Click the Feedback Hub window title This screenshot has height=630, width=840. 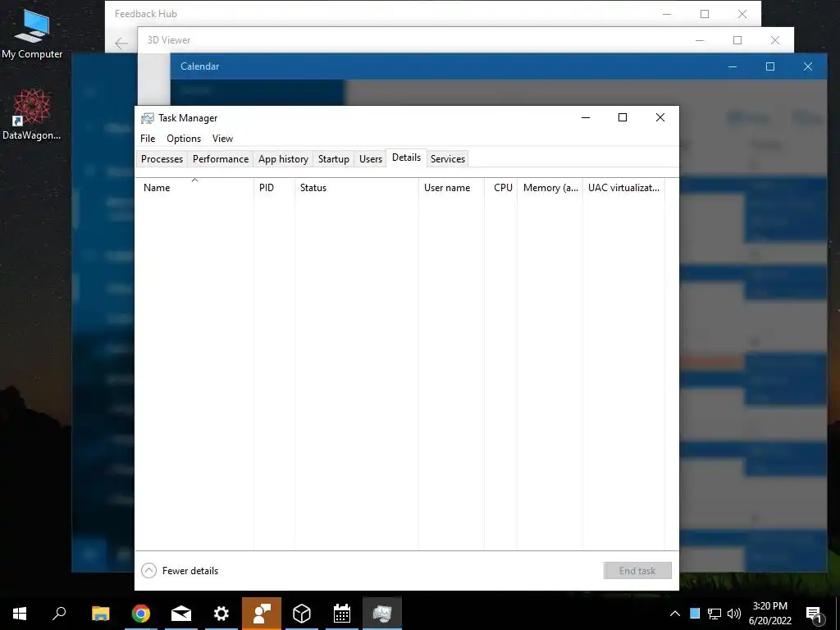pos(146,14)
